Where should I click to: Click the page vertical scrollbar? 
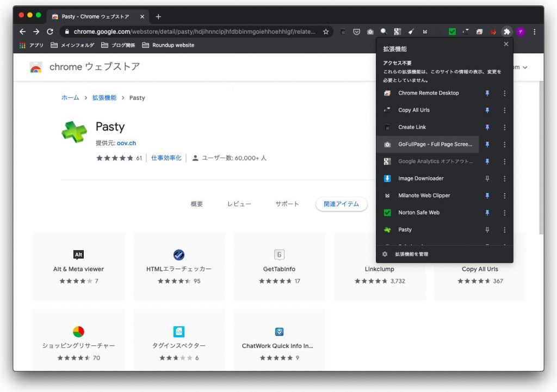click(x=541, y=157)
